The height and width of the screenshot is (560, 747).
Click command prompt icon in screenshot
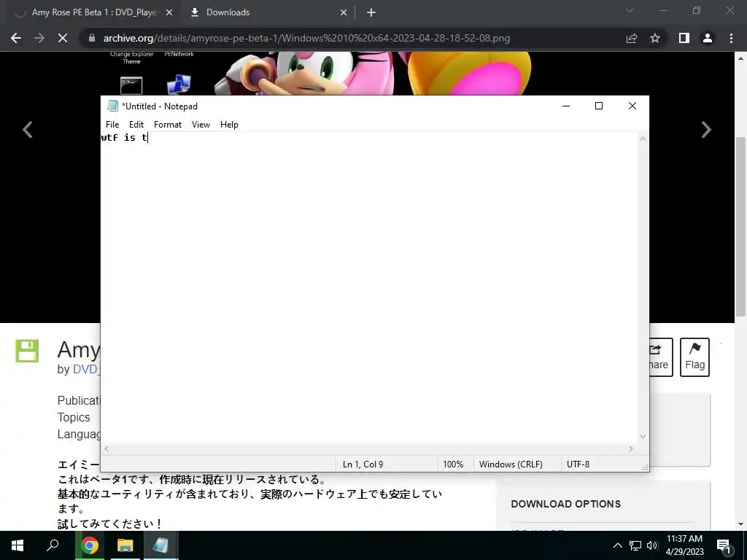click(x=131, y=86)
